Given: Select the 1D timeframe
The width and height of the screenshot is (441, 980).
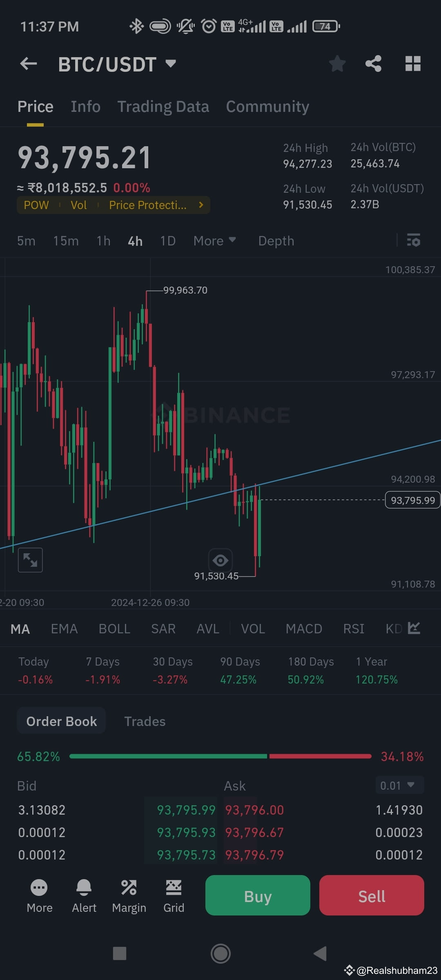Looking at the screenshot, I should pos(168,241).
